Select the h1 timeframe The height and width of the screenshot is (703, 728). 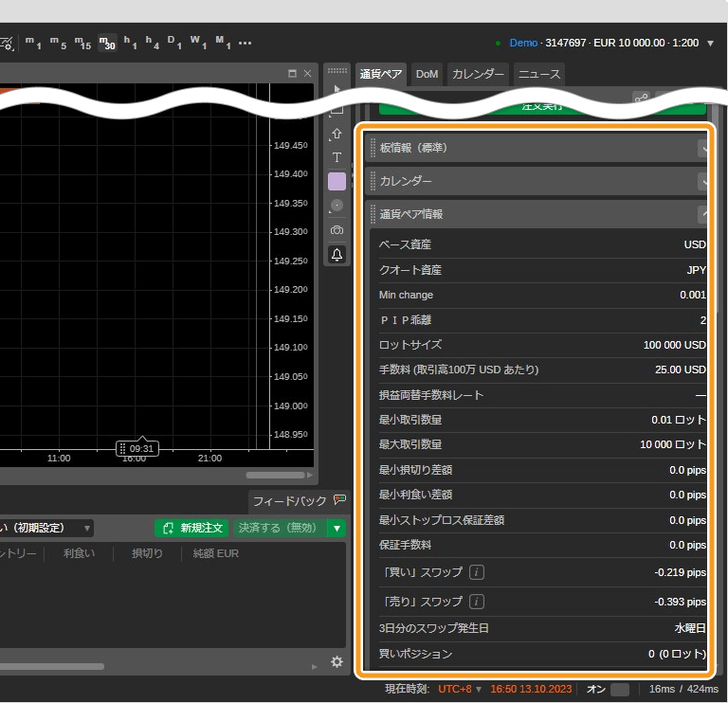click(x=131, y=43)
